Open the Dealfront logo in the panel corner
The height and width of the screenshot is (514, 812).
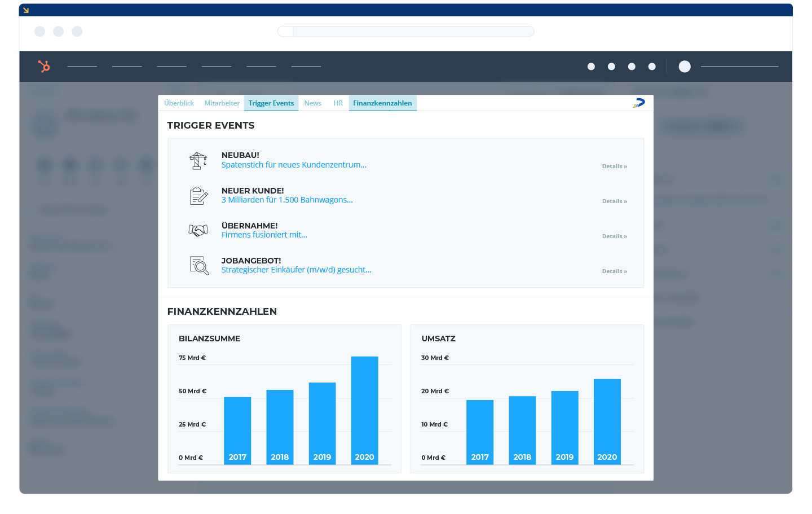click(639, 103)
